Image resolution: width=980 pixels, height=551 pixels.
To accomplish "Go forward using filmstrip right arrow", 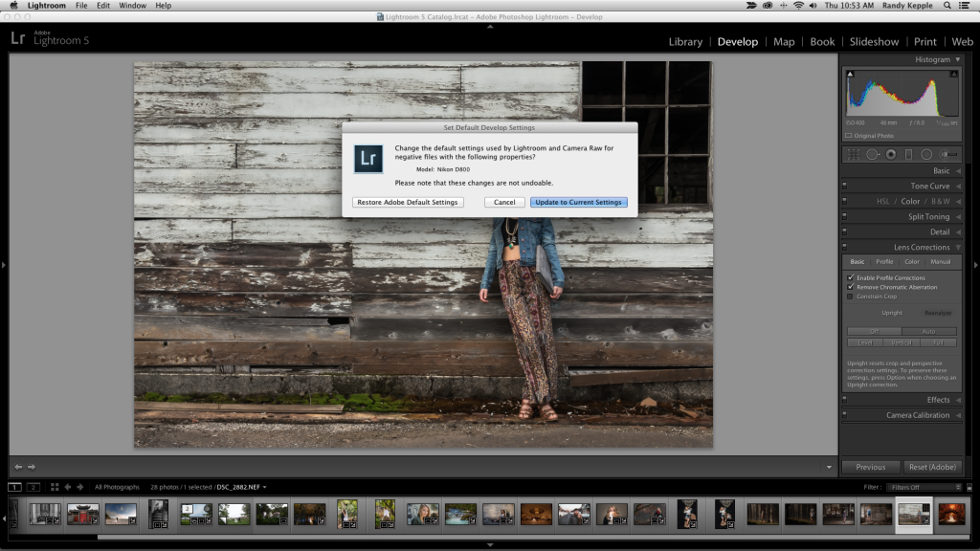I will click(80, 487).
